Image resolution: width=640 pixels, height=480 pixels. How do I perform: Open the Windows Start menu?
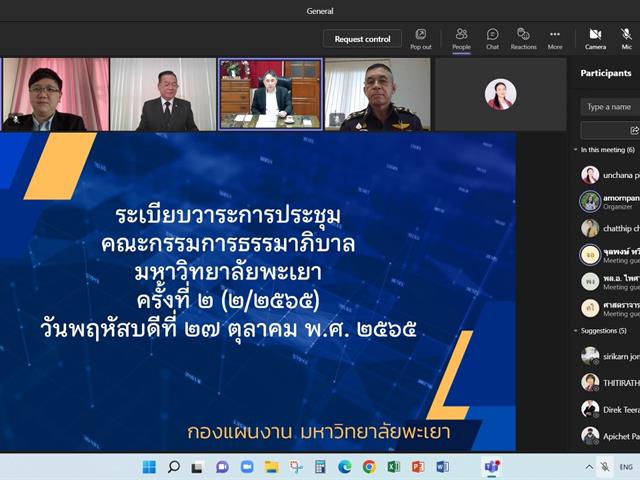pyautogui.click(x=149, y=467)
